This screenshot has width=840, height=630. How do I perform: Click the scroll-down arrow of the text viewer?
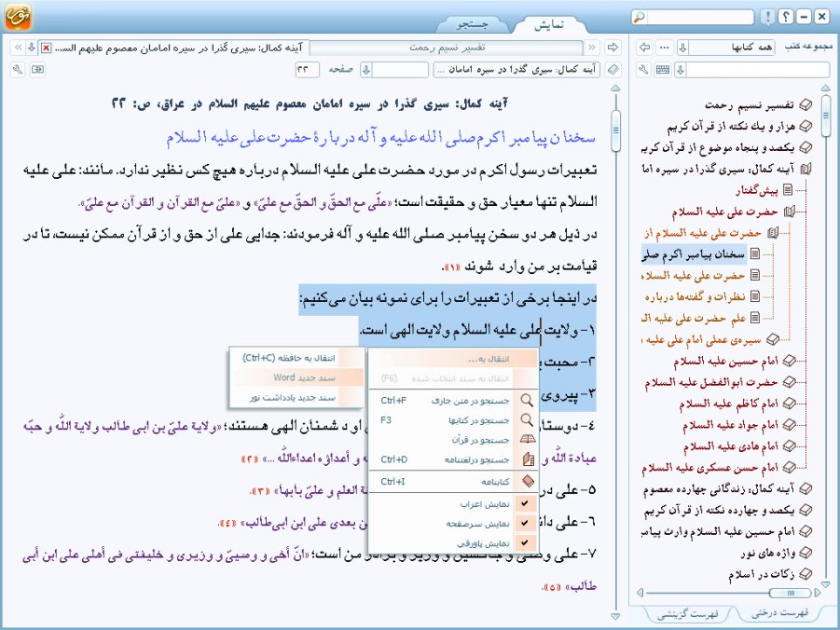615,616
